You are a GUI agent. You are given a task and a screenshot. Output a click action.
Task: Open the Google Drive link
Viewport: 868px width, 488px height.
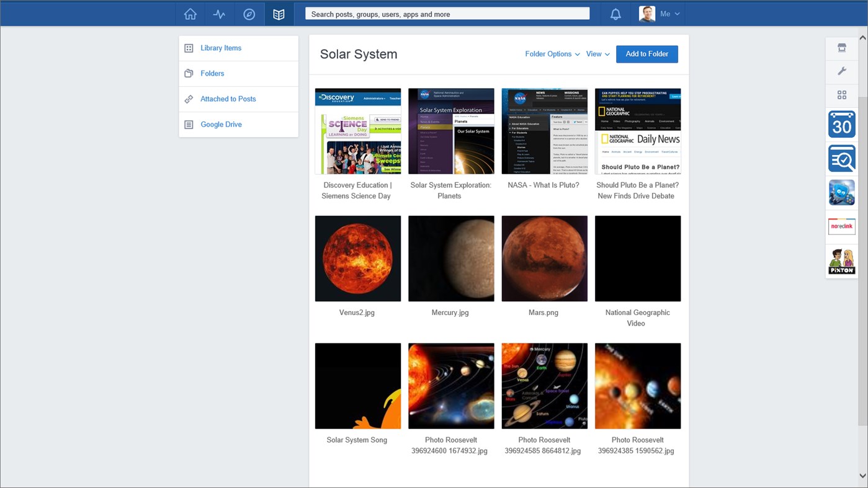(x=221, y=124)
